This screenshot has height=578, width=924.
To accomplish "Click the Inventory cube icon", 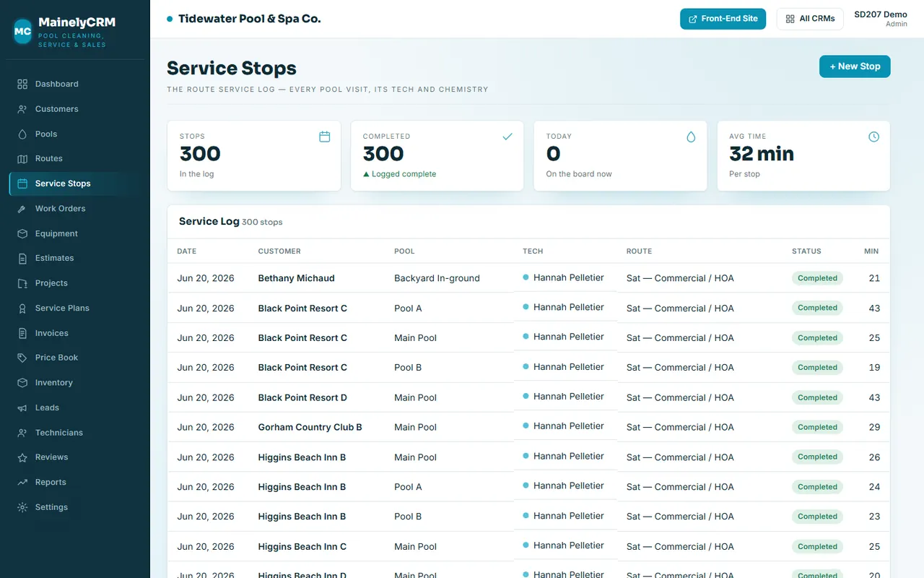I will 22,383.
